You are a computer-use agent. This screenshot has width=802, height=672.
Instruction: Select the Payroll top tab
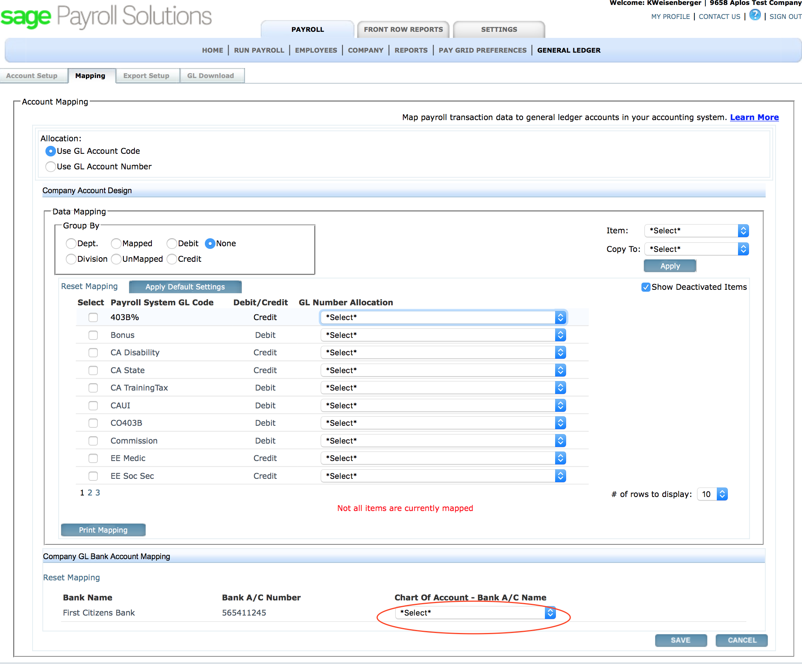pyautogui.click(x=307, y=30)
